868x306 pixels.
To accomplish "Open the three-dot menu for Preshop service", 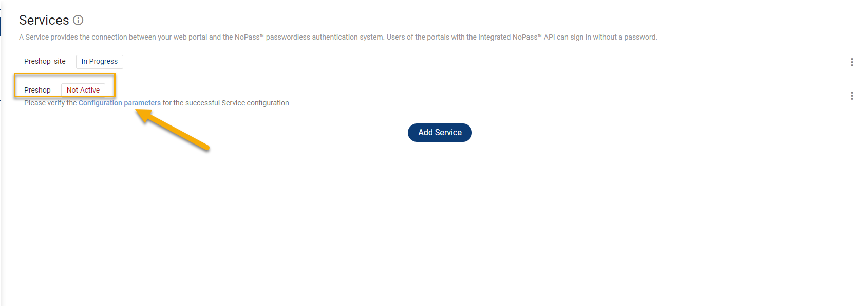I will [x=852, y=96].
